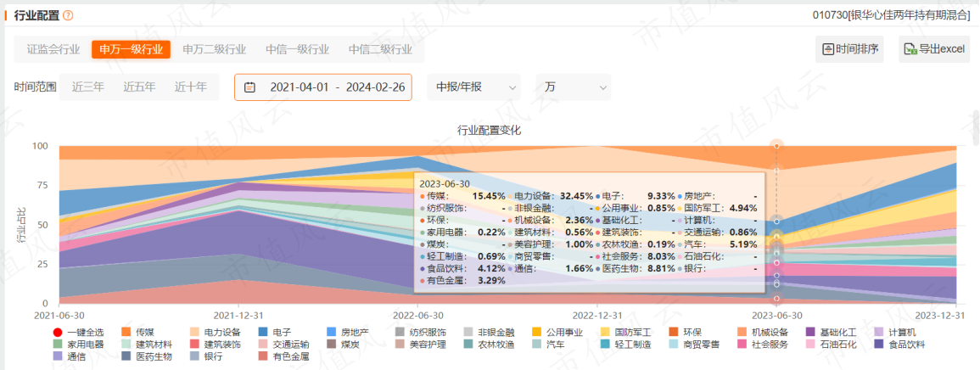Toggle 家用电器 legend series
980x370 pixels.
[77, 345]
